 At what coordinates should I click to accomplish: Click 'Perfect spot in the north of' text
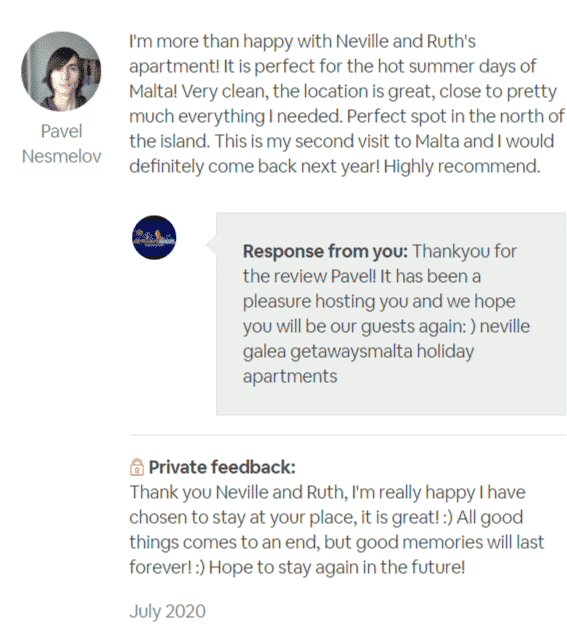point(456,116)
